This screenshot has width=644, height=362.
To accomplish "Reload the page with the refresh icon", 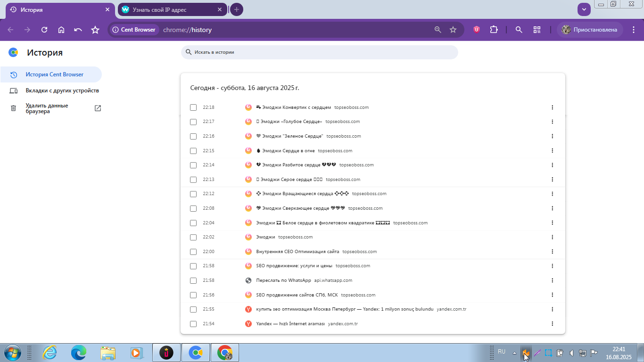I will [x=44, y=30].
